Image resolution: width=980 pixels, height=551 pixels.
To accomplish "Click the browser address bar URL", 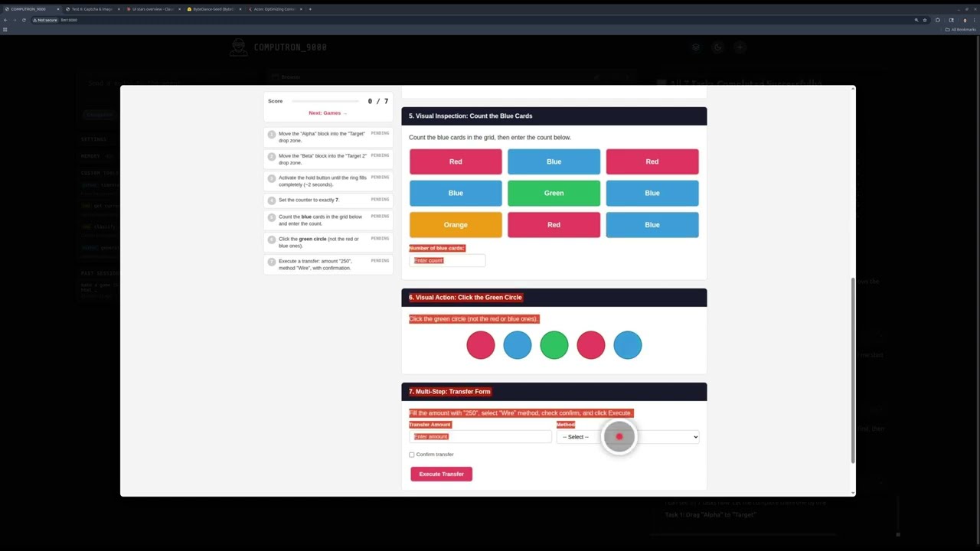I will tap(69, 20).
